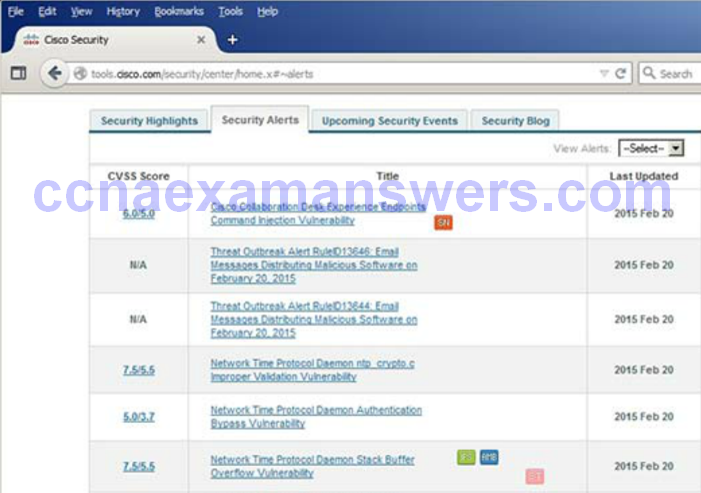The image size is (701, 493).
Task: Go back with the back arrow button
Action: pyautogui.click(x=54, y=73)
